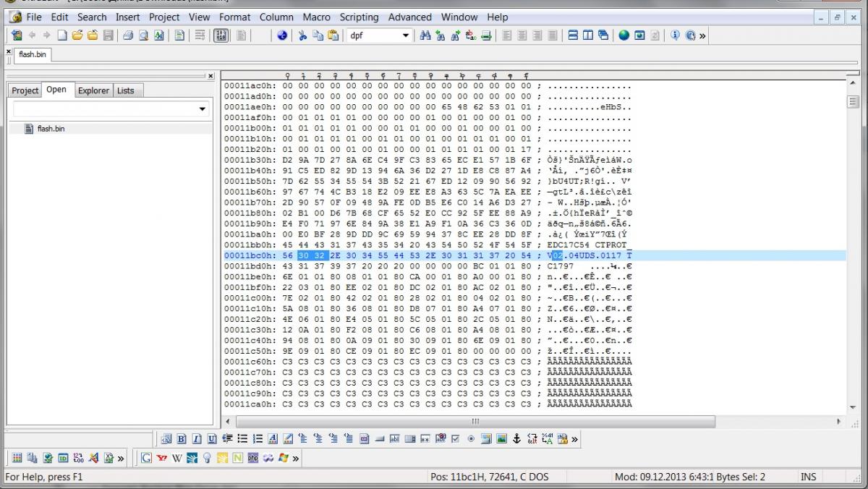The height and width of the screenshot is (489, 868).
Task: Click the HTML Underline U icon
Action: point(212,438)
